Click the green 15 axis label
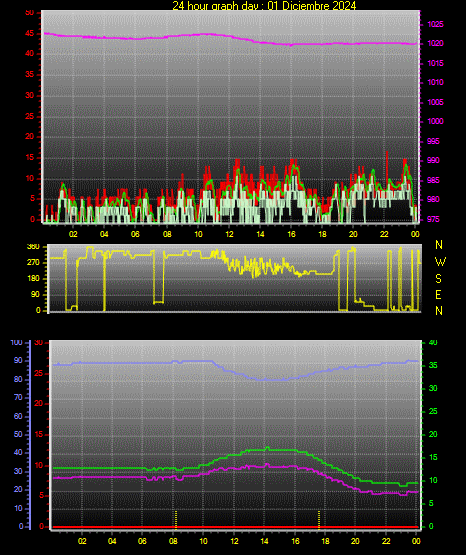This screenshot has width=466, height=555. [x=433, y=458]
